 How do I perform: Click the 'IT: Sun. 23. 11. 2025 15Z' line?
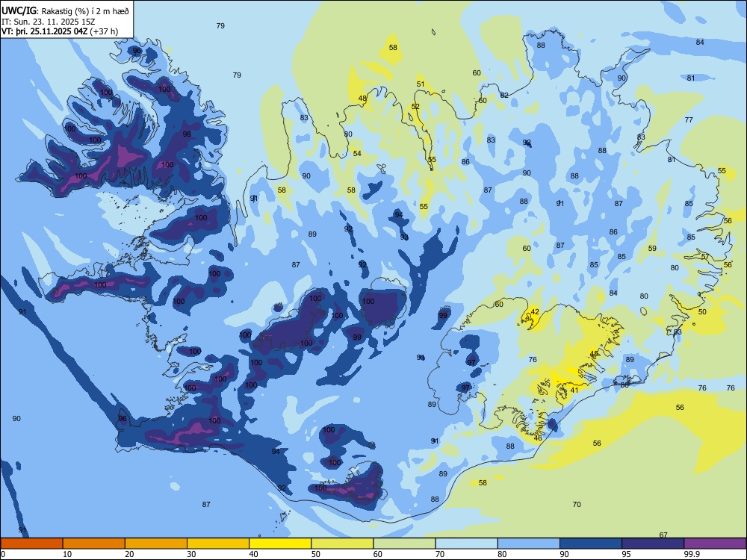(x=49, y=22)
